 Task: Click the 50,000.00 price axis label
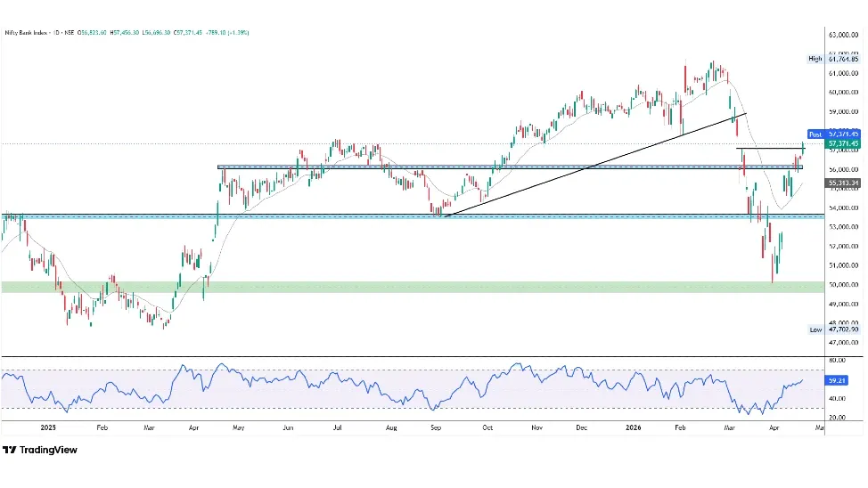(843, 285)
